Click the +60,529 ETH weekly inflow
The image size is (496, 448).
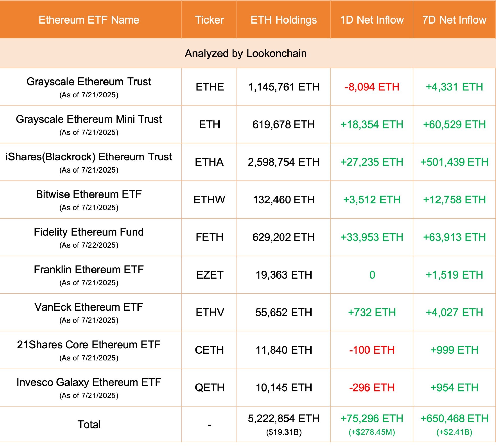coord(454,125)
